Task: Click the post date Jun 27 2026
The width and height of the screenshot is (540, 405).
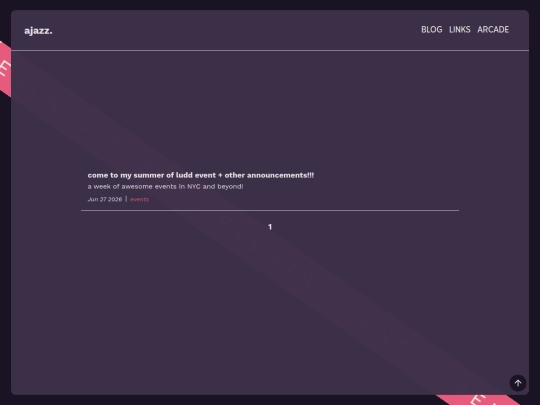Action: tap(105, 199)
